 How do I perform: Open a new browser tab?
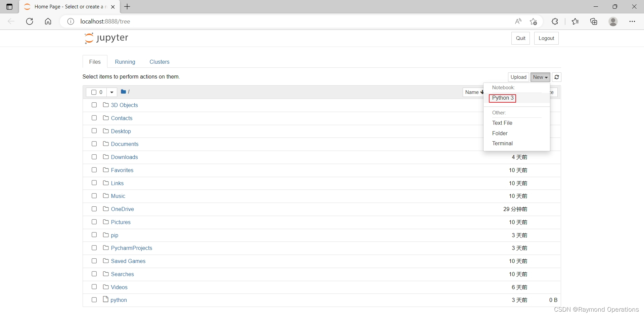(x=127, y=7)
